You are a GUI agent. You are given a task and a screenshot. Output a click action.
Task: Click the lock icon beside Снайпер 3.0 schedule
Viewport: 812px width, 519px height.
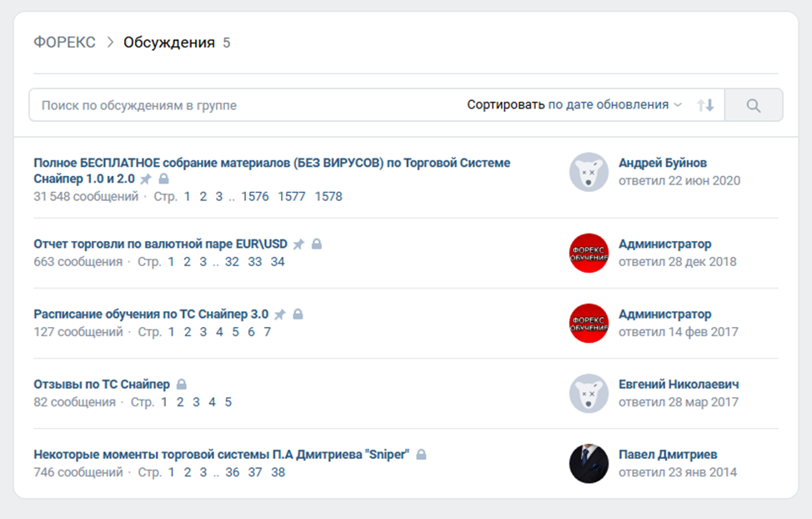point(298,315)
